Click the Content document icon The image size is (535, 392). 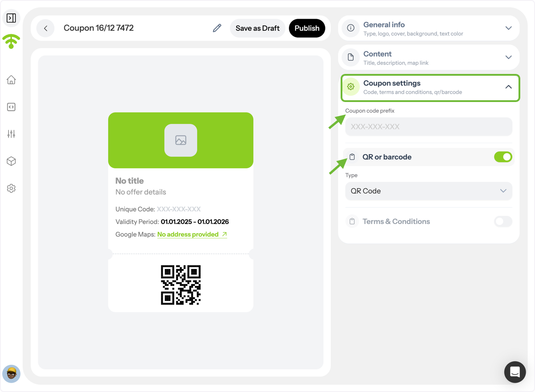pos(351,57)
